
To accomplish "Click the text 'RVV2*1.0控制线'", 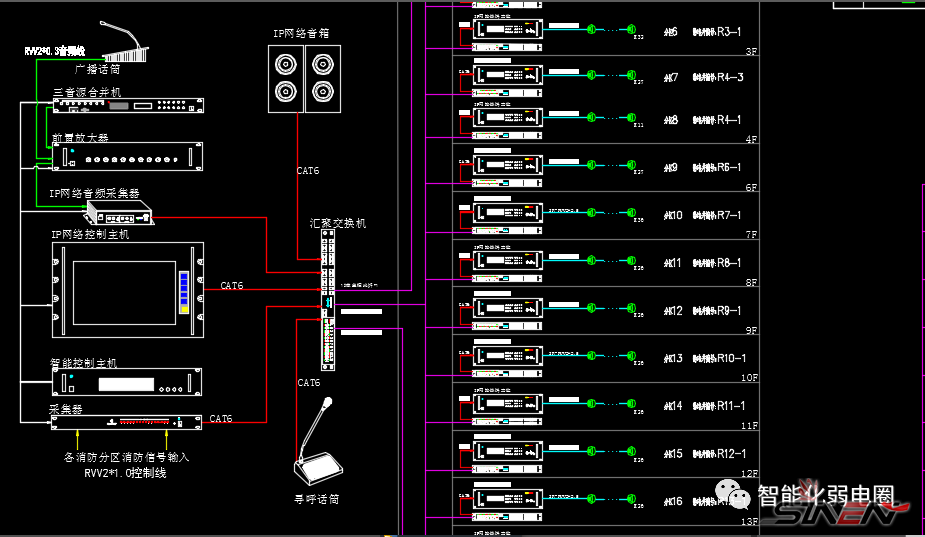I will 125,473.
